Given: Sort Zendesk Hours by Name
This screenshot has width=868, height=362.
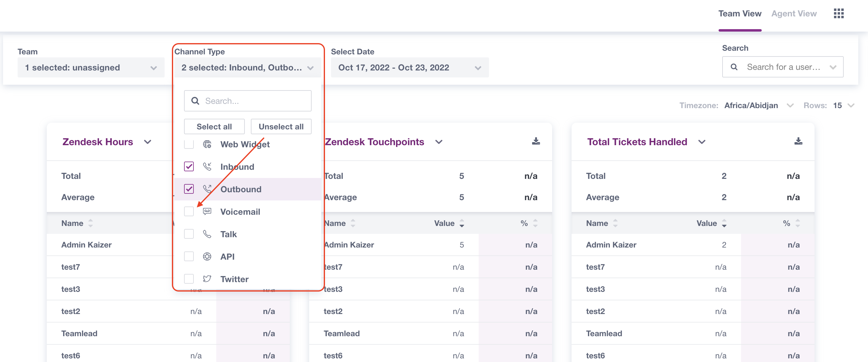Looking at the screenshot, I should coord(90,223).
